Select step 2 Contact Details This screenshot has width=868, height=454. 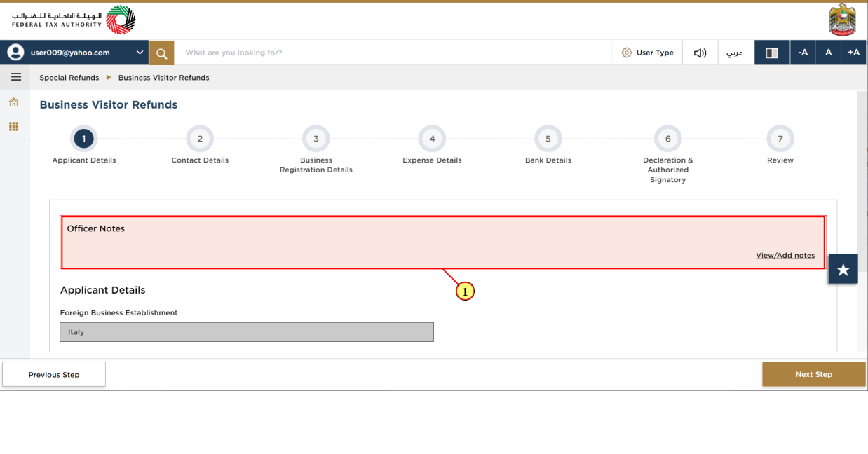[200, 139]
